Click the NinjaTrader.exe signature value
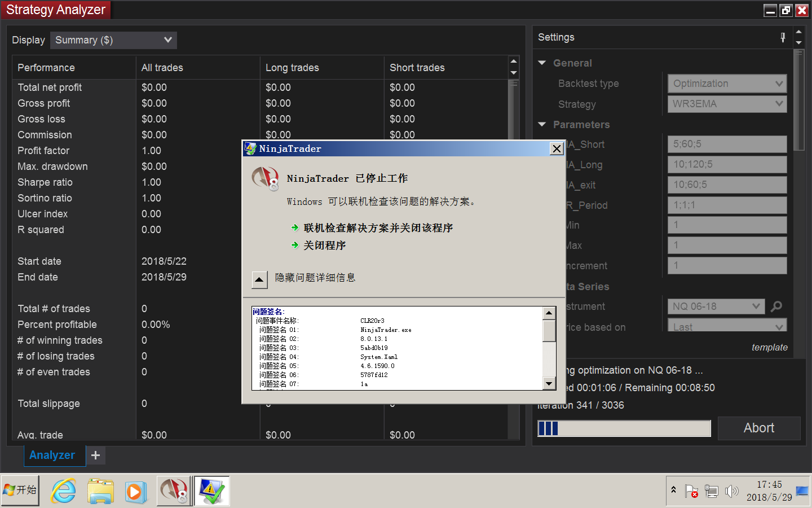 click(386, 330)
